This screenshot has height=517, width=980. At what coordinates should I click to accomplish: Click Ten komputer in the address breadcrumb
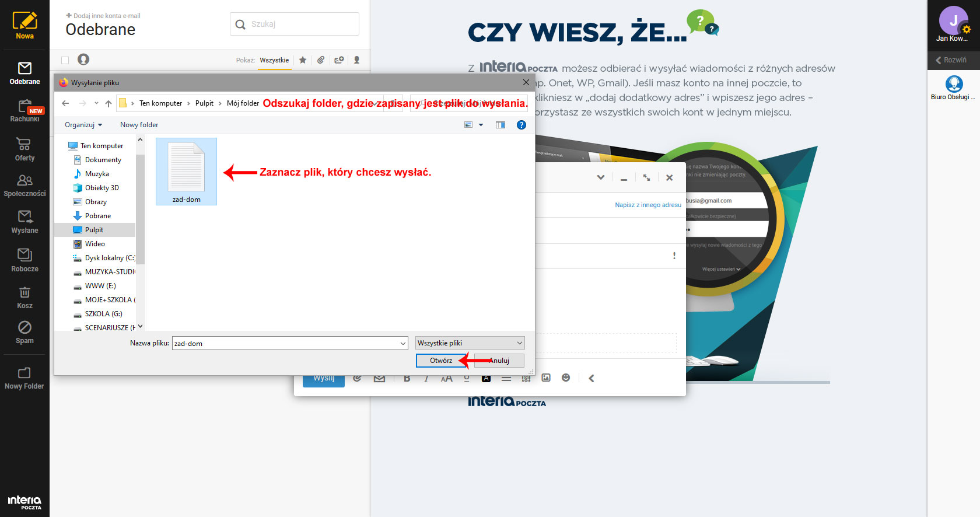pyautogui.click(x=160, y=103)
